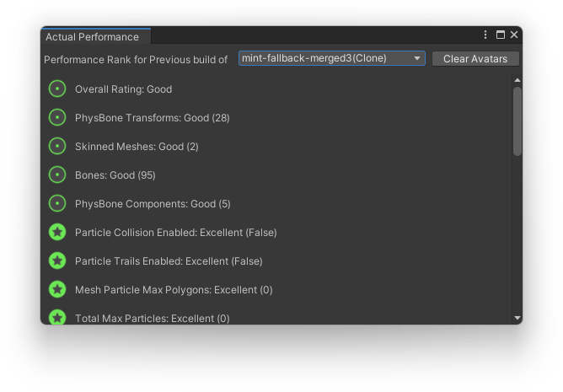Click the Total Max Particles star icon
Image resolution: width=563 pixels, height=392 pixels.
(x=57, y=318)
